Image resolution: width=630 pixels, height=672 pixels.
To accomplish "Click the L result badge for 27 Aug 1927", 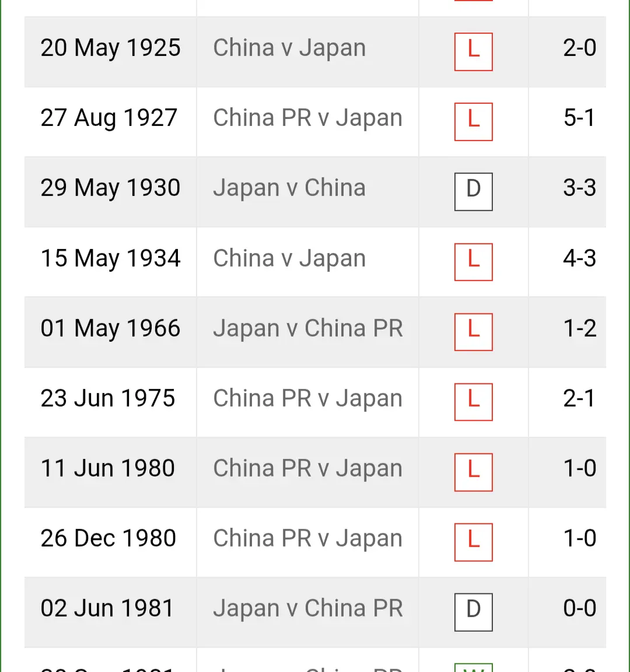I will [473, 122].
